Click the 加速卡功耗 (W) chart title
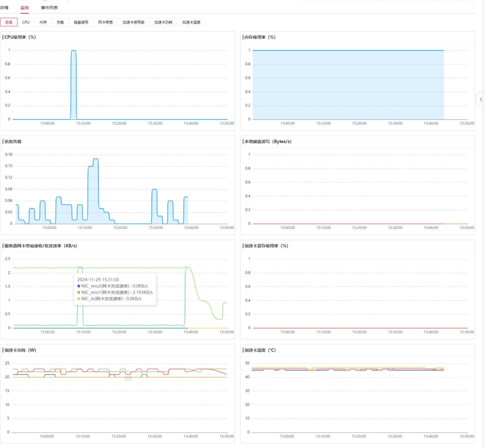This screenshot has height=448, width=485. click(x=20, y=350)
